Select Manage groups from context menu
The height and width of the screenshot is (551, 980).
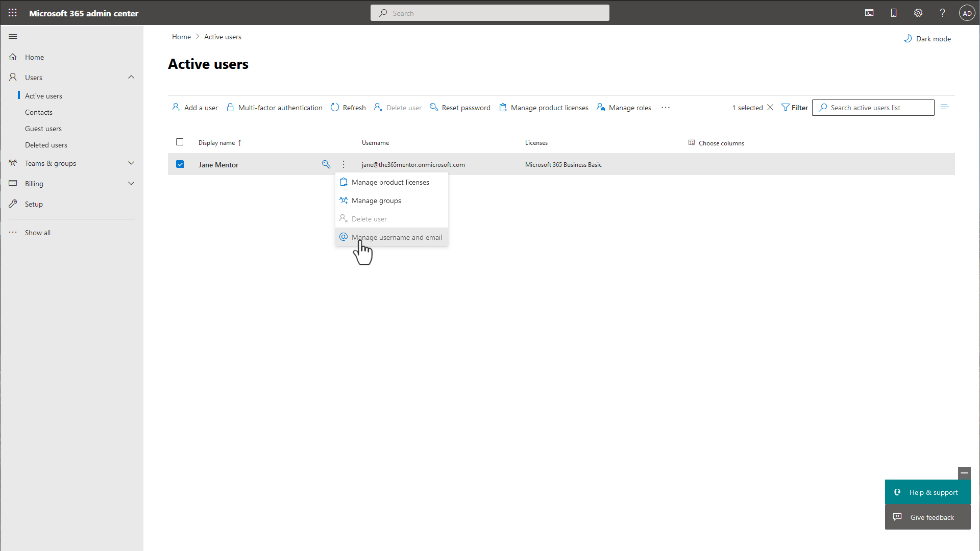click(376, 200)
